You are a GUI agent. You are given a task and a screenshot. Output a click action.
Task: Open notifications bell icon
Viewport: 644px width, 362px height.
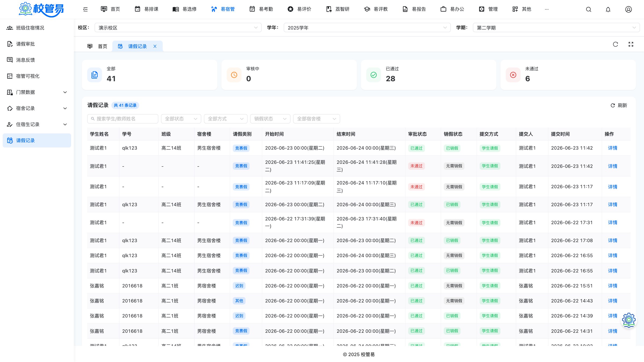pyautogui.click(x=608, y=9)
